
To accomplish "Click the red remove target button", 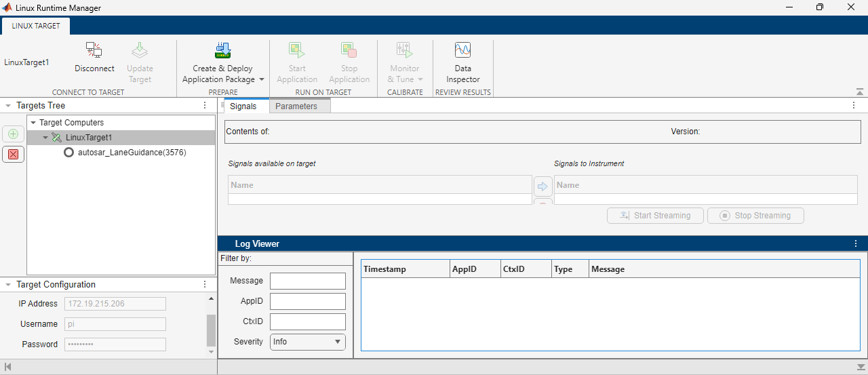I will coord(13,154).
